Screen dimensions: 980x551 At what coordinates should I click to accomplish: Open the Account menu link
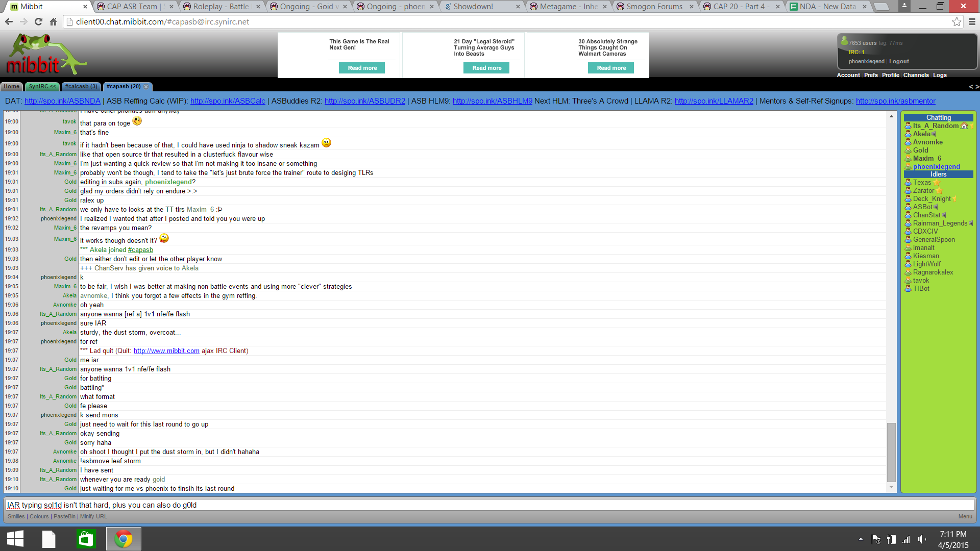coord(848,75)
